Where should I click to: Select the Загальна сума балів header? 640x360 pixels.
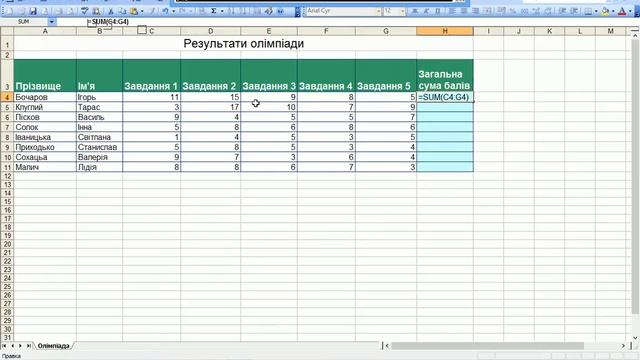point(445,76)
